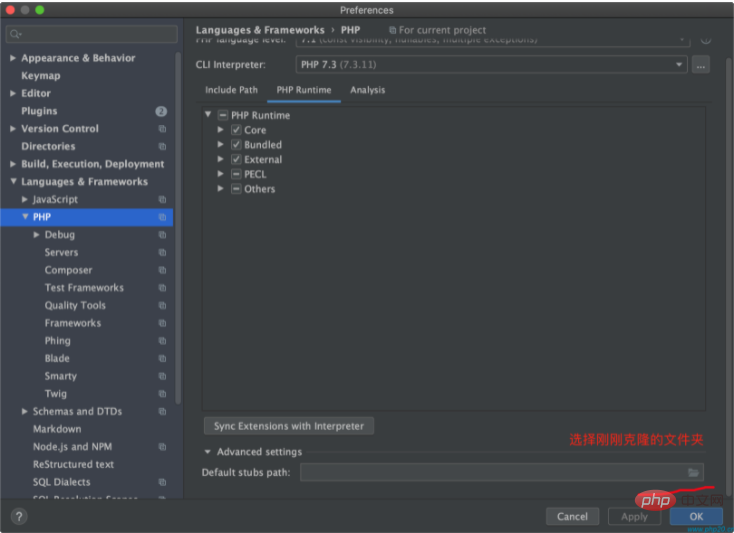Image resolution: width=734 pixels, height=533 pixels.
Task: Expand the Others extensions node
Action: coord(220,189)
